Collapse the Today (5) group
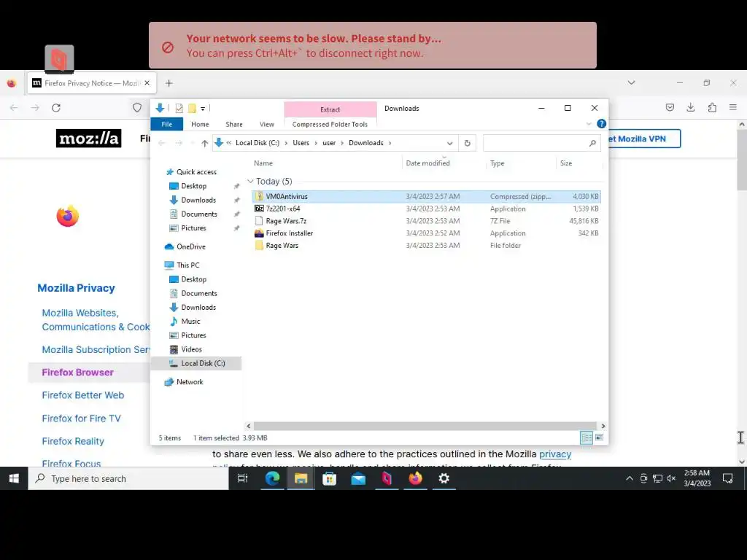 pos(251,182)
